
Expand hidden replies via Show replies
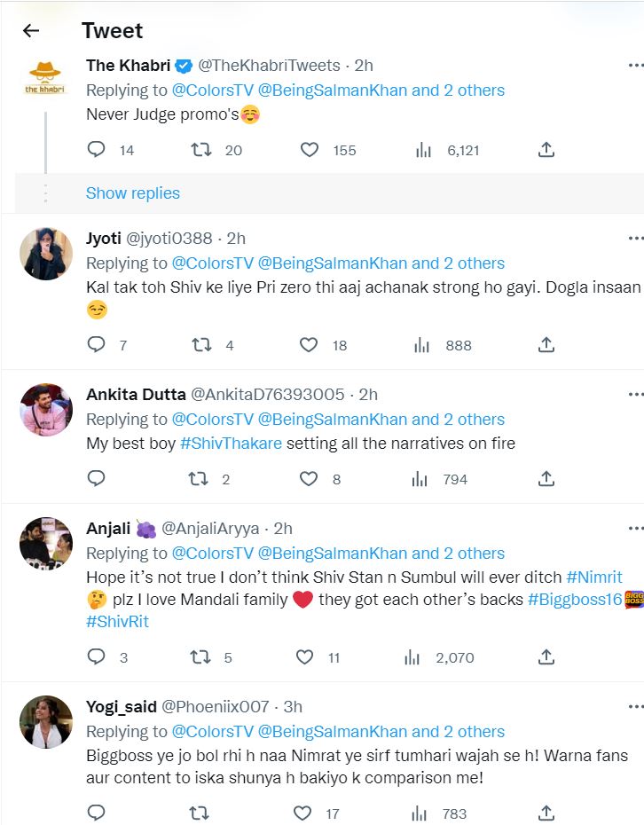[x=132, y=192]
